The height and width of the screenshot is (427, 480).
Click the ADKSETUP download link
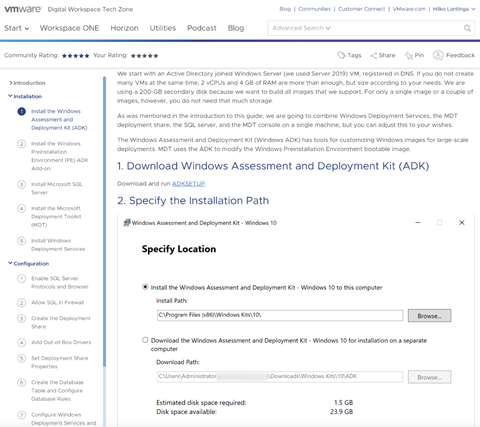point(188,184)
